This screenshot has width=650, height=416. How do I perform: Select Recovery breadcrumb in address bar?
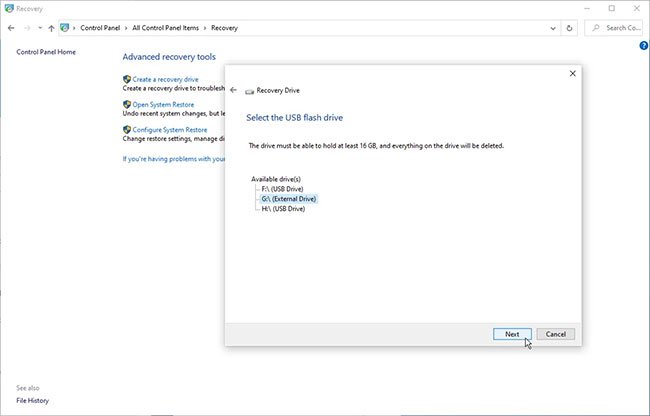224,28
